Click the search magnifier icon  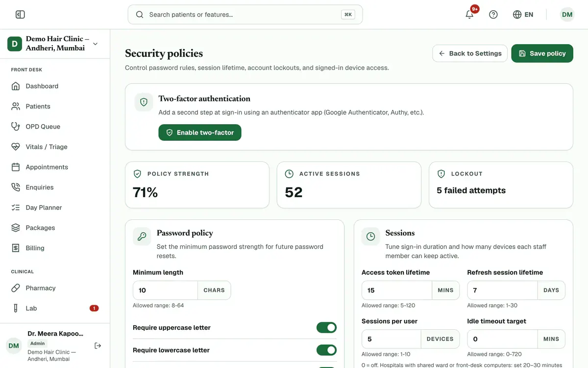click(140, 15)
